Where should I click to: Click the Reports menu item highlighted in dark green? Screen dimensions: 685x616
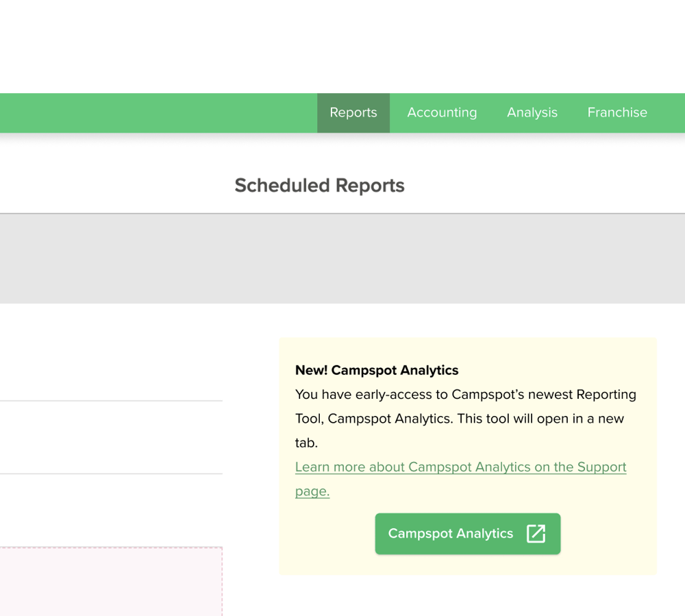[x=353, y=112]
